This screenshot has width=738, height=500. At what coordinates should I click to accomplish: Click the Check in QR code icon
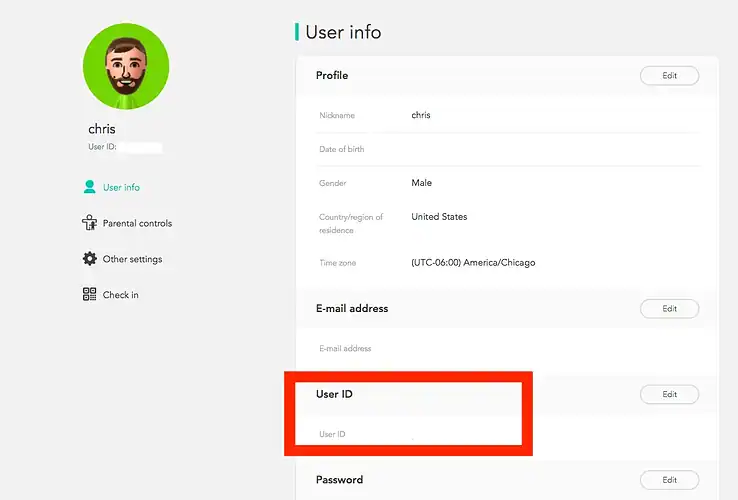[90, 295]
